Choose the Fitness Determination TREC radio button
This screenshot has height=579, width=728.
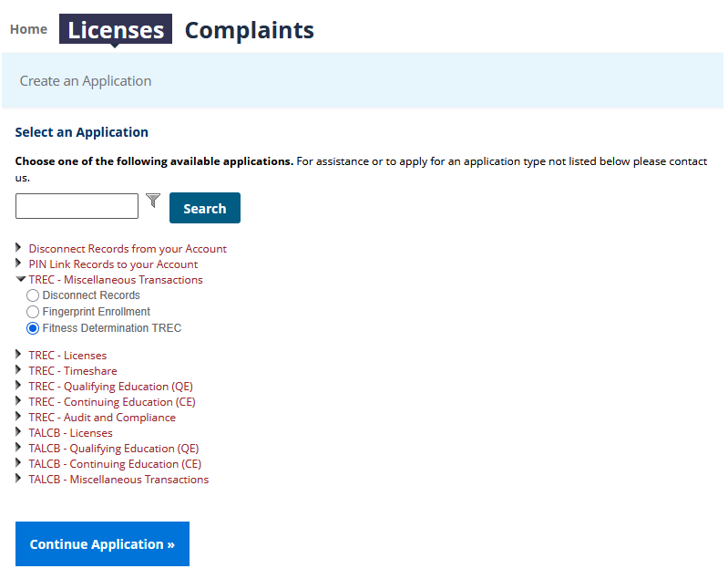pyautogui.click(x=33, y=328)
